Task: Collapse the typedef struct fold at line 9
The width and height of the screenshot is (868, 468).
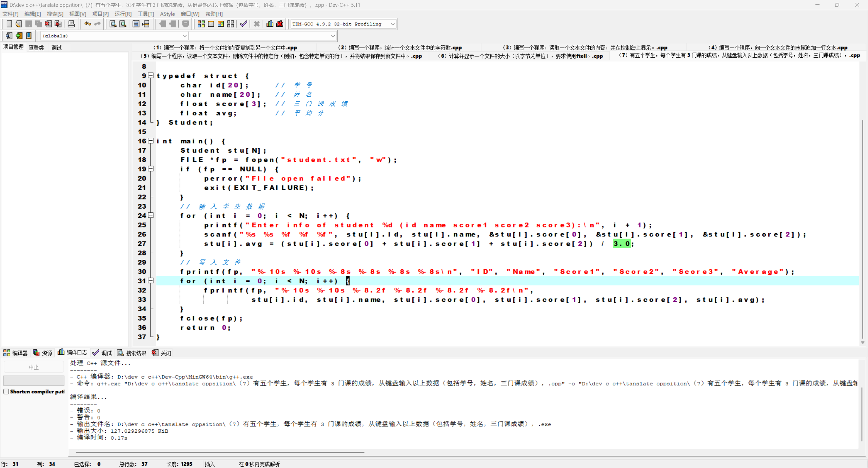Action: pos(151,76)
